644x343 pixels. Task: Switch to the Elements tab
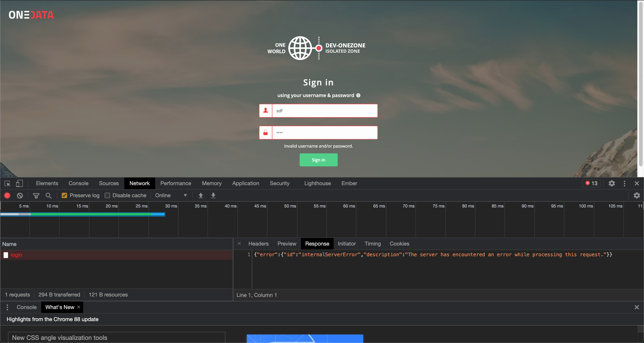(47, 184)
